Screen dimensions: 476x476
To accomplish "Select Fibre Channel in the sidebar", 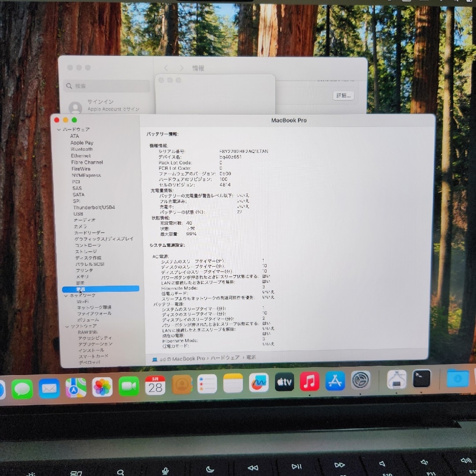I will (87, 162).
